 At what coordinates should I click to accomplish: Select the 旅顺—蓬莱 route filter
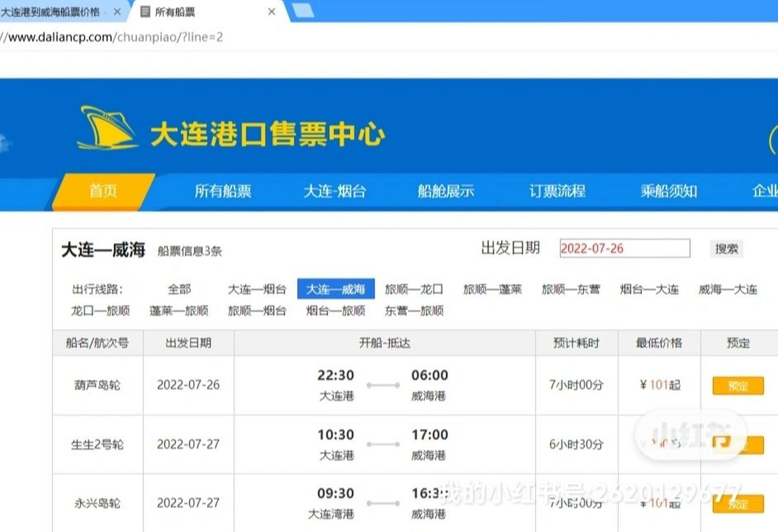click(x=492, y=290)
